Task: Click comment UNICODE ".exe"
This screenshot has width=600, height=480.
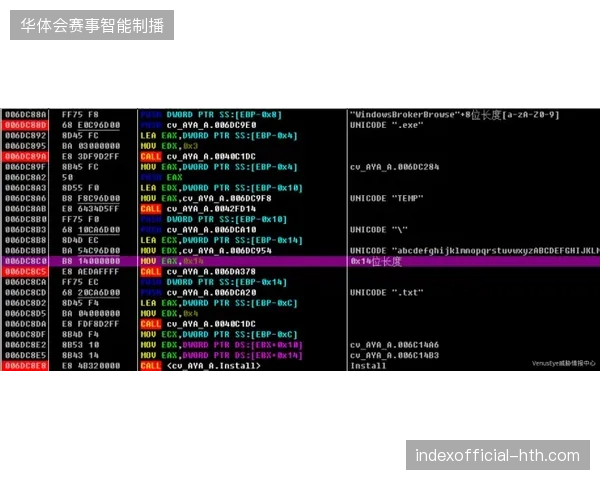Action: [x=386, y=125]
